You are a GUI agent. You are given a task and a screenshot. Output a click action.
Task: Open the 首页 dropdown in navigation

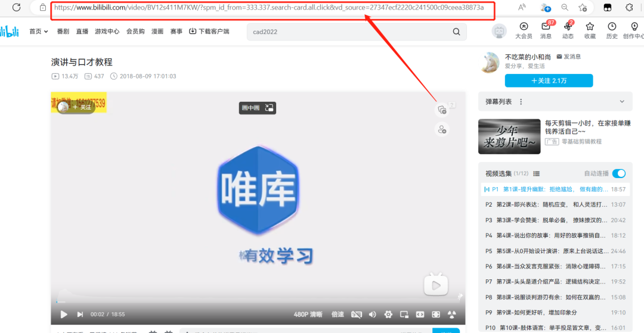[x=39, y=32]
